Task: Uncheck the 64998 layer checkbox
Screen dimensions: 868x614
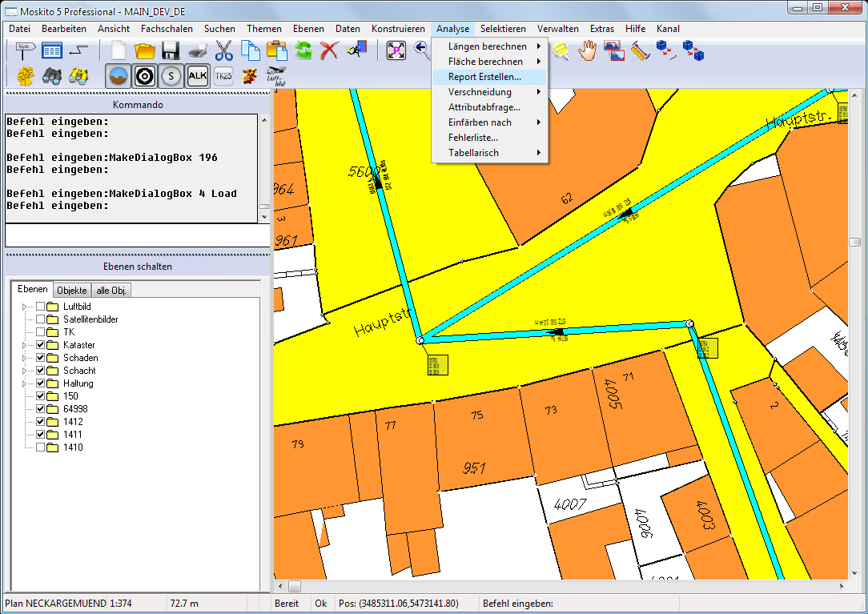Action: tap(40, 409)
